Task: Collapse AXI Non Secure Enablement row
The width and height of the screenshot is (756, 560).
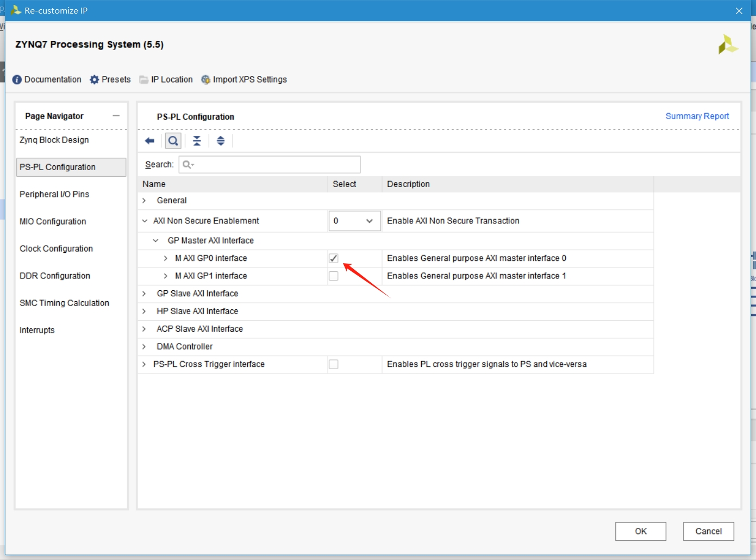Action: (145, 221)
